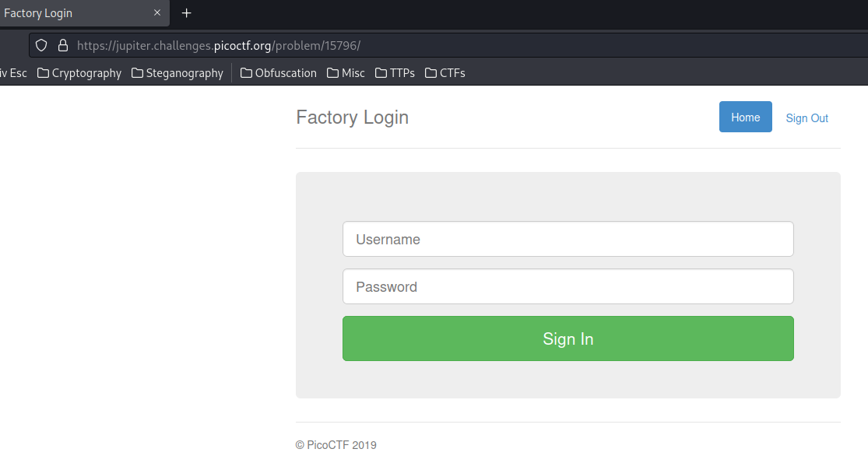Screen dimensions: 868x470
Task: Open the Priv Esc bookmarks folder
Action: pyautogui.click(x=13, y=73)
